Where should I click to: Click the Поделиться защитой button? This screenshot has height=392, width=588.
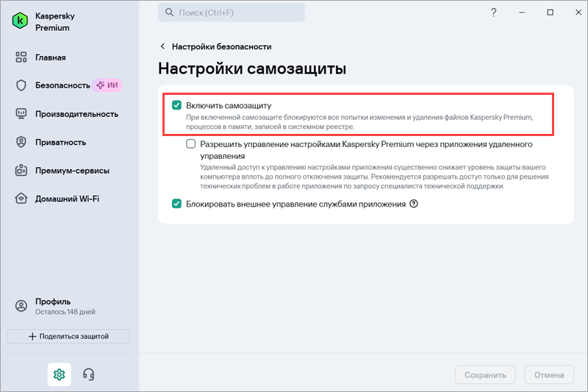click(x=68, y=336)
